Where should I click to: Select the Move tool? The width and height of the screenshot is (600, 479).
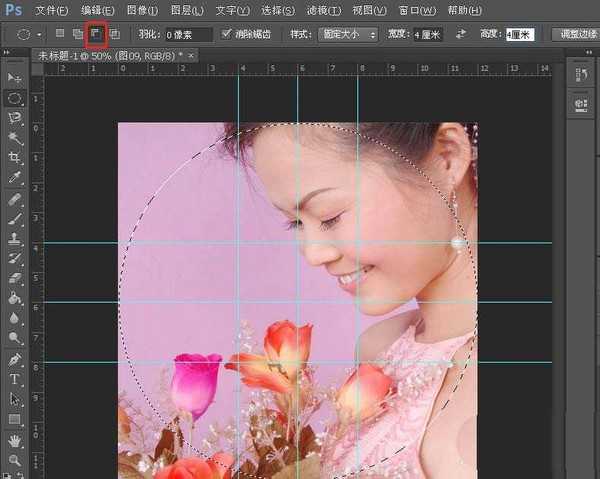(x=15, y=78)
